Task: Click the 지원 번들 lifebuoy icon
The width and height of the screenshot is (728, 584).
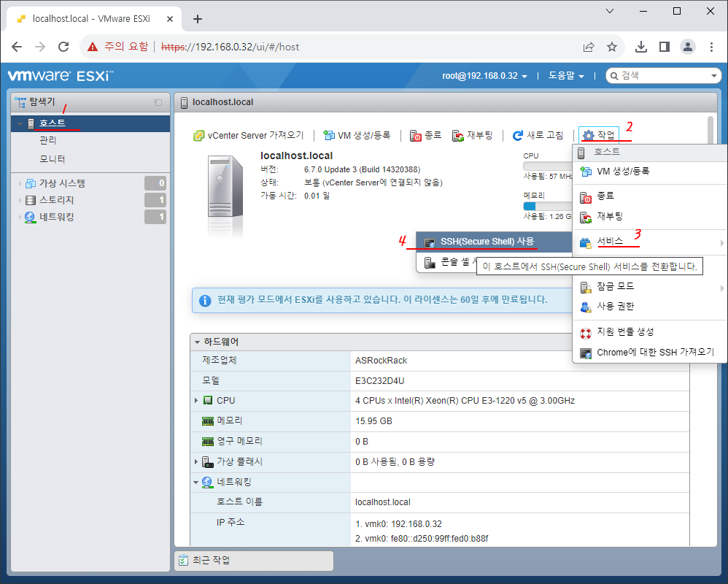Action: pos(586,333)
